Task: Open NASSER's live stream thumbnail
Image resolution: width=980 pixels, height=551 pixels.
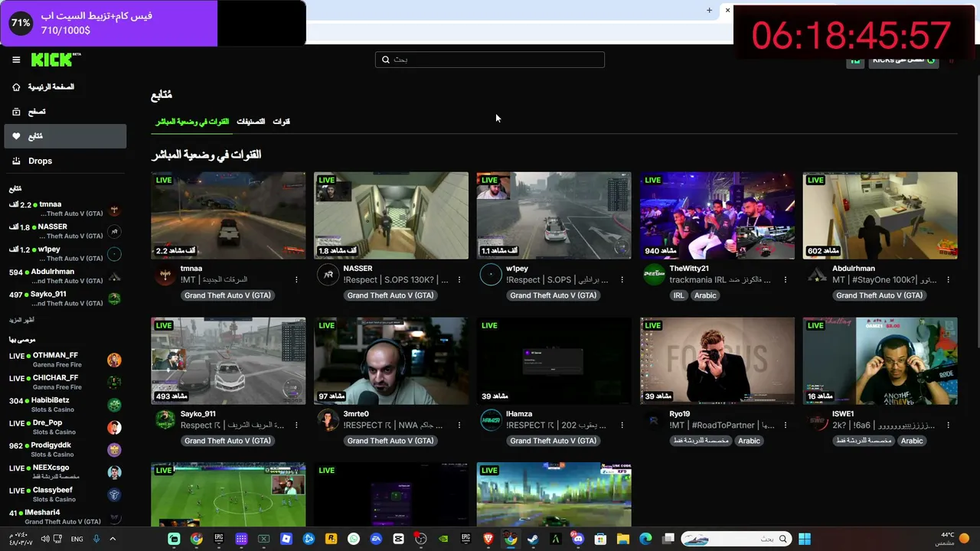Action: pyautogui.click(x=391, y=215)
